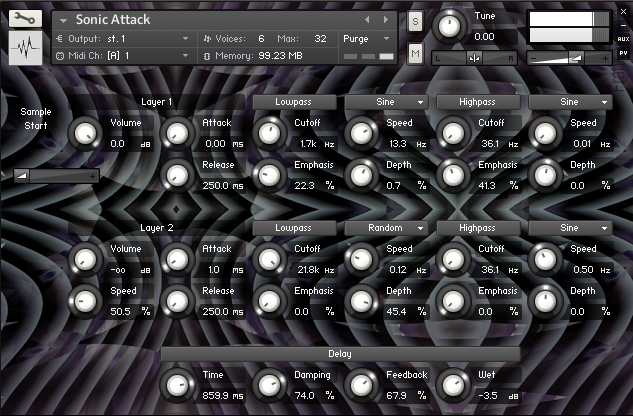The height and width of the screenshot is (416, 633).
Task: Click the Tune knob
Action: click(x=449, y=27)
